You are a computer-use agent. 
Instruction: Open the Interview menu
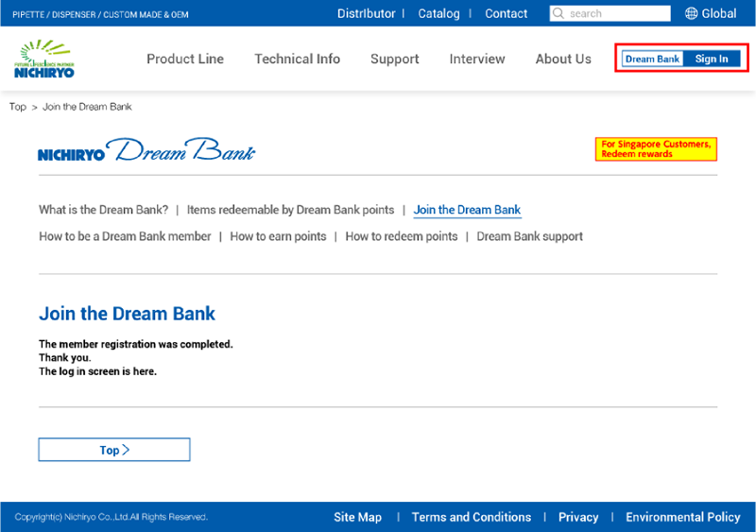[x=477, y=59]
